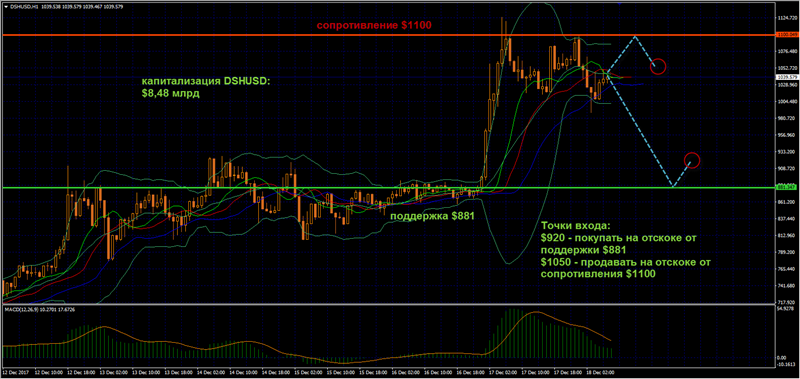Click the '12 Dec 2017' time axis label
Viewport: 800px width, 379px height.
(15, 373)
